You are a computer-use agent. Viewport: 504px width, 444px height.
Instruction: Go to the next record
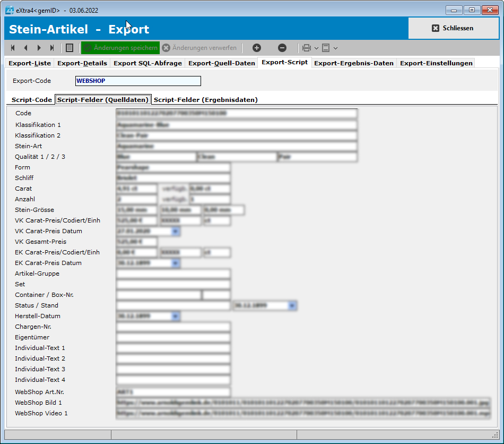(x=39, y=48)
